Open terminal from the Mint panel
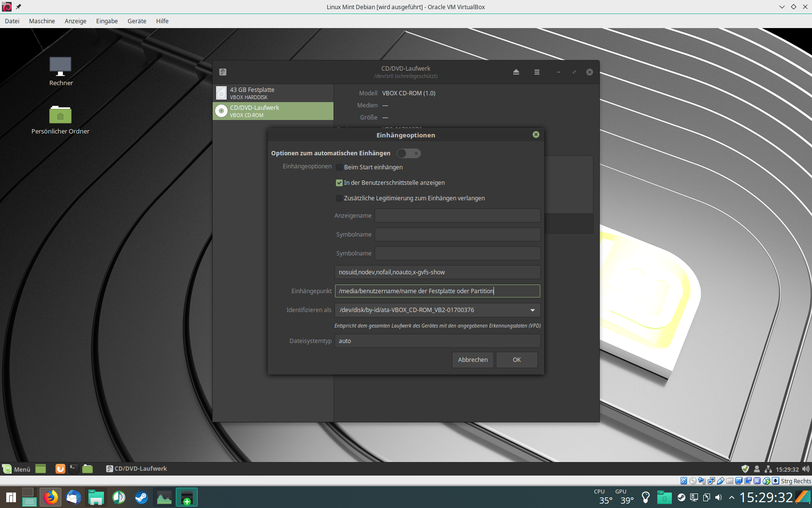The height and width of the screenshot is (508, 812). (73, 469)
